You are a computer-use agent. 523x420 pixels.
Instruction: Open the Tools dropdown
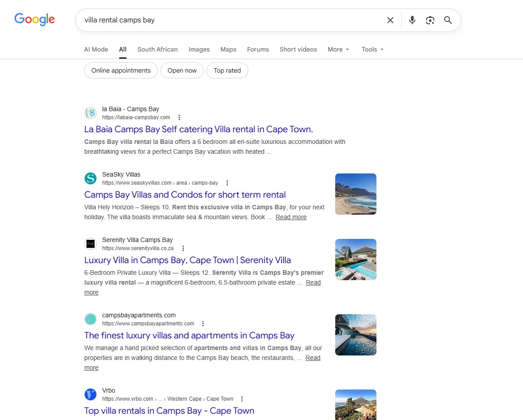pos(372,49)
